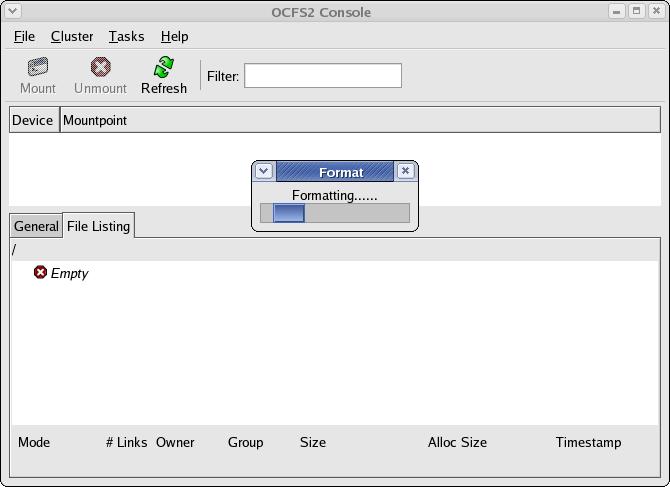Open the OCFS2 Console window menu button
The height and width of the screenshot is (487, 670).
point(12,11)
